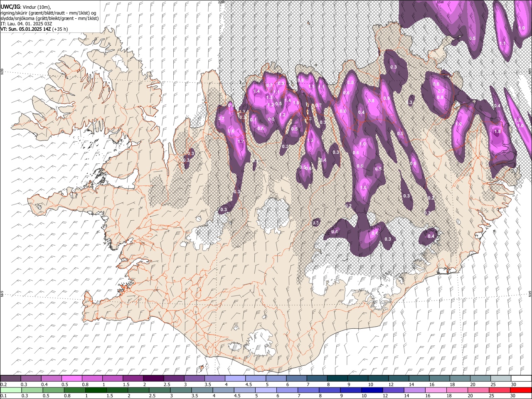Click the white swatch after 30 in the snow legend
Screen dimensions: 532x399
[x=521, y=378]
